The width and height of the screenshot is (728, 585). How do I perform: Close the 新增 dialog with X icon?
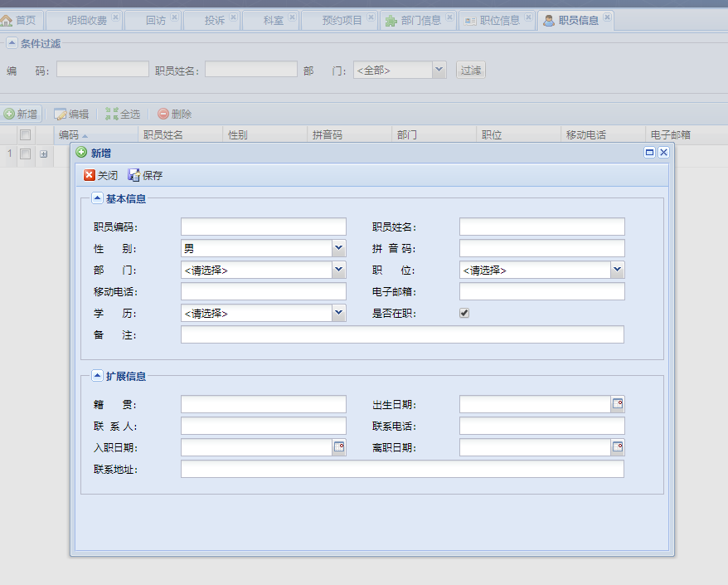(663, 153)
